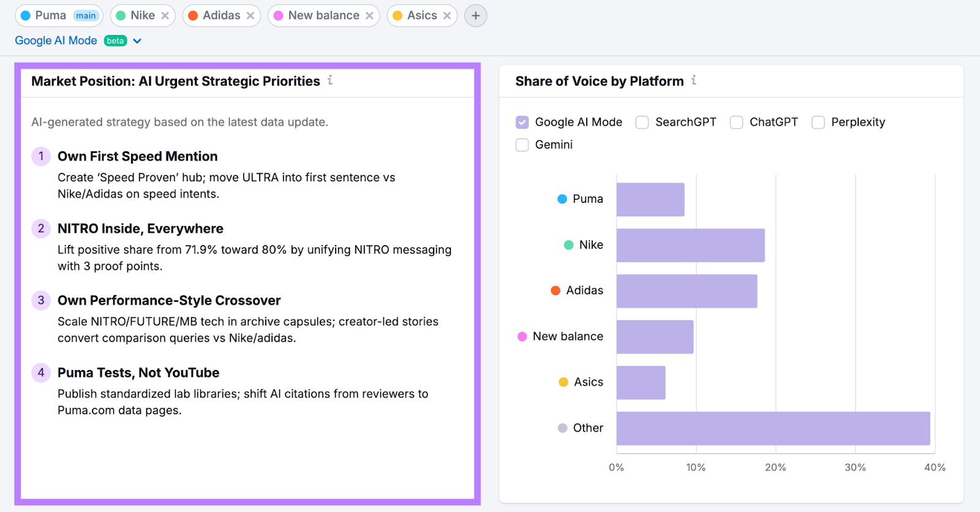Screen dimensions: 980x512
Task: Enable the SearchGPT checkbox
Action: click(642, 122)
